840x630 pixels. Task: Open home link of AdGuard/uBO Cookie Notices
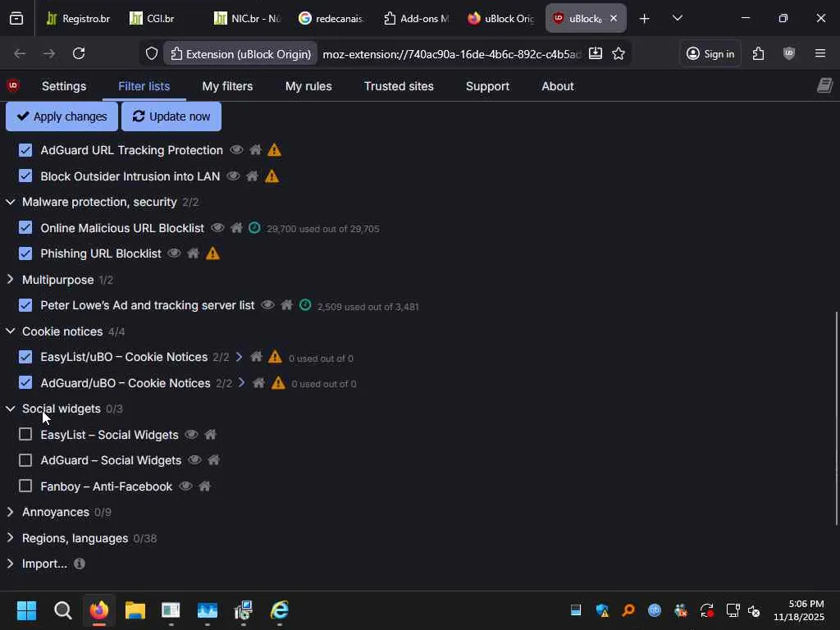(258, 383)
